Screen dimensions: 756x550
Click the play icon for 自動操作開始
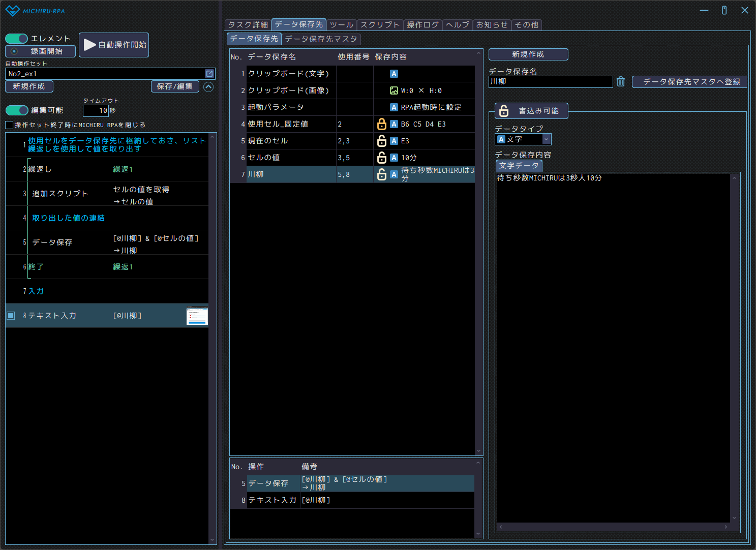pyautogui.click(x=90, y=45)
